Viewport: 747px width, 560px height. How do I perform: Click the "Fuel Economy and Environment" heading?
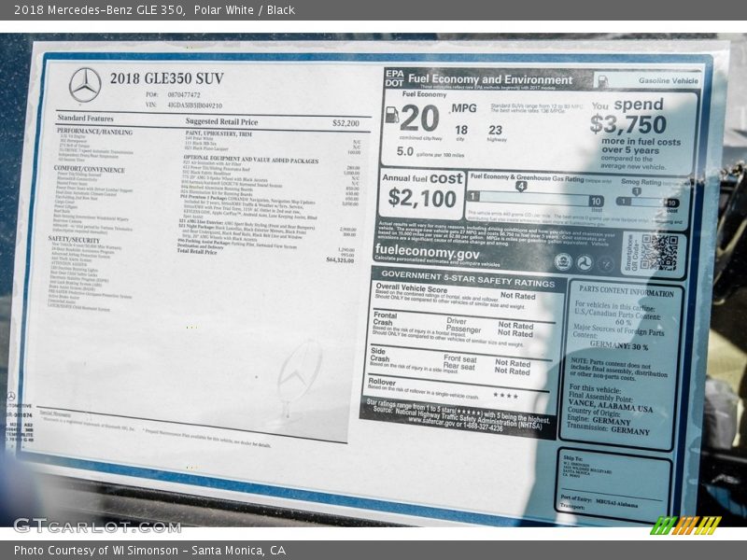(x=490, y=79)
